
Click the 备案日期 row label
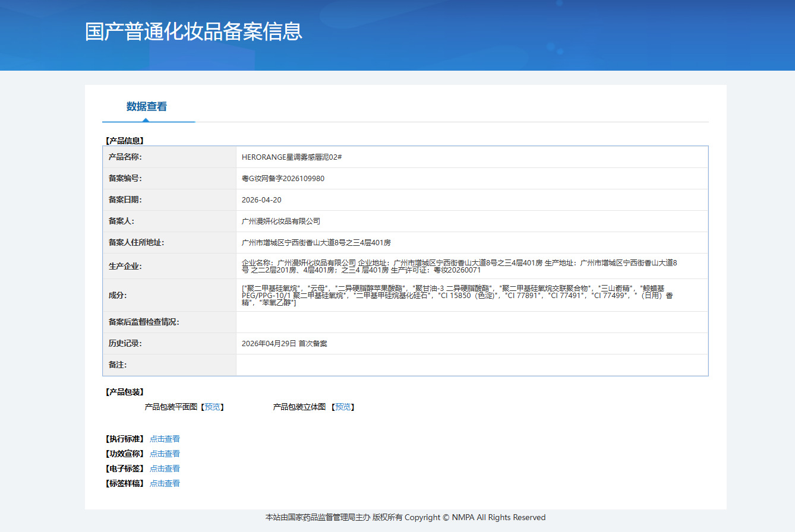[125, 200]
